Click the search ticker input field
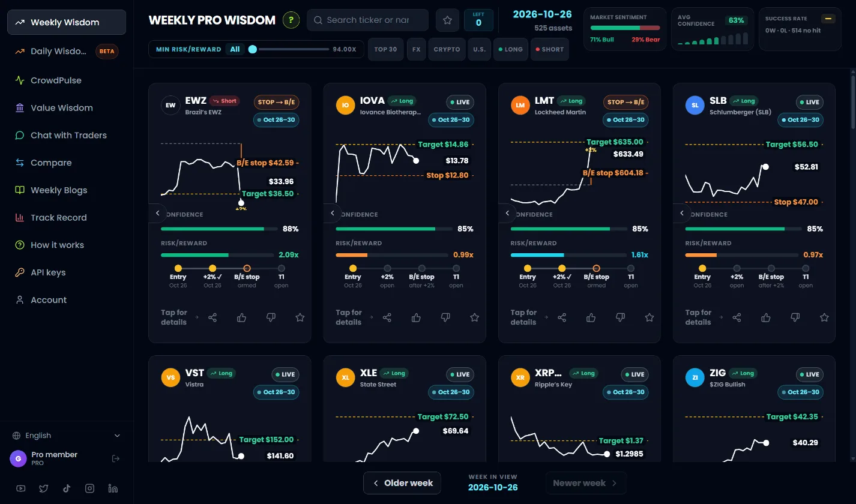Viewport: 856px width, 504px height. (367, 20)
